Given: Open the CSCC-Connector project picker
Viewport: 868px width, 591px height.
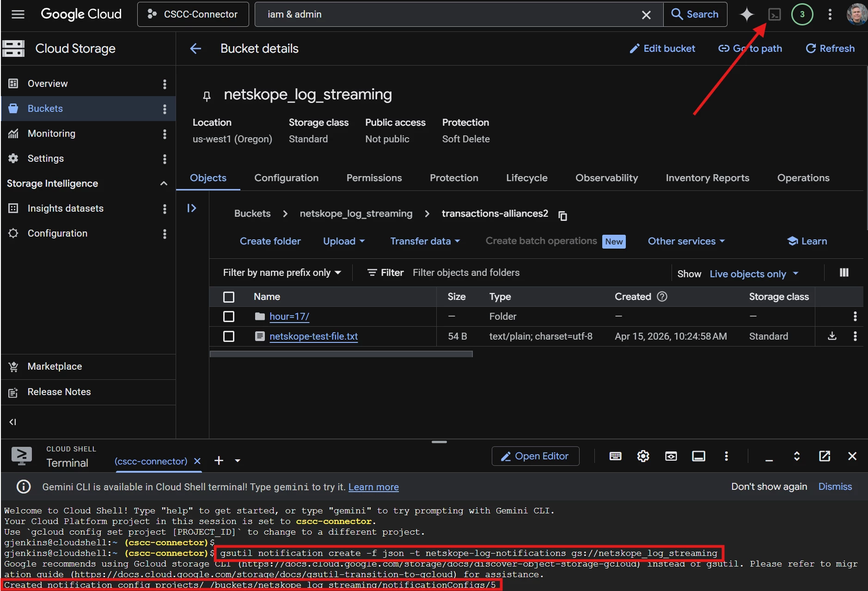Looking at the screenshot, I should tap(193, 14).
